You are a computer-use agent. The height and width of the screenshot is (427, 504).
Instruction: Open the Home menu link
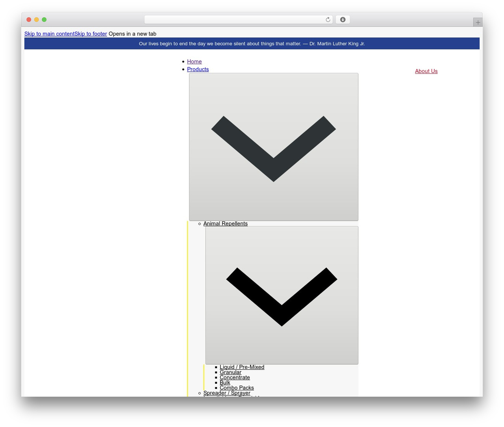(x=194, y=61)
